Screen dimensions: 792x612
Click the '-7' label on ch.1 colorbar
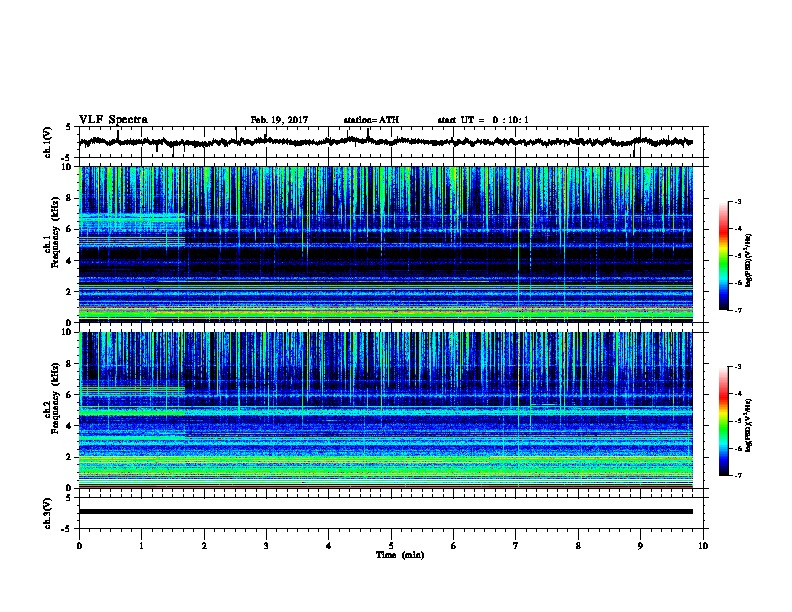pos(737,310)
